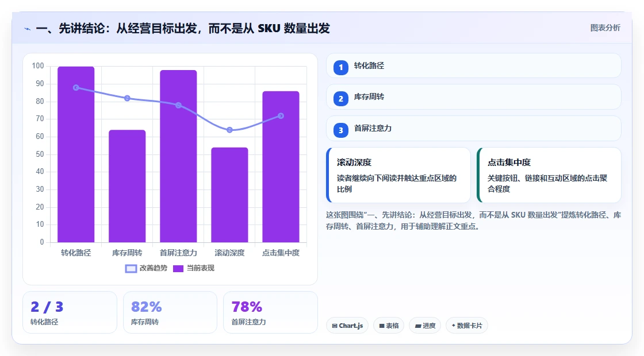Open the 点击集中度 card

pos(549,175)
